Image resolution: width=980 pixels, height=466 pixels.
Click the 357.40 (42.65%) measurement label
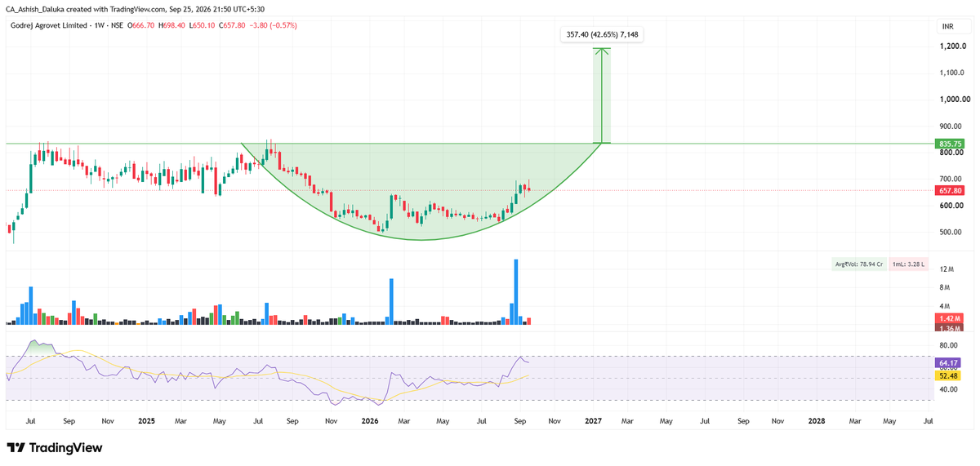602,34
